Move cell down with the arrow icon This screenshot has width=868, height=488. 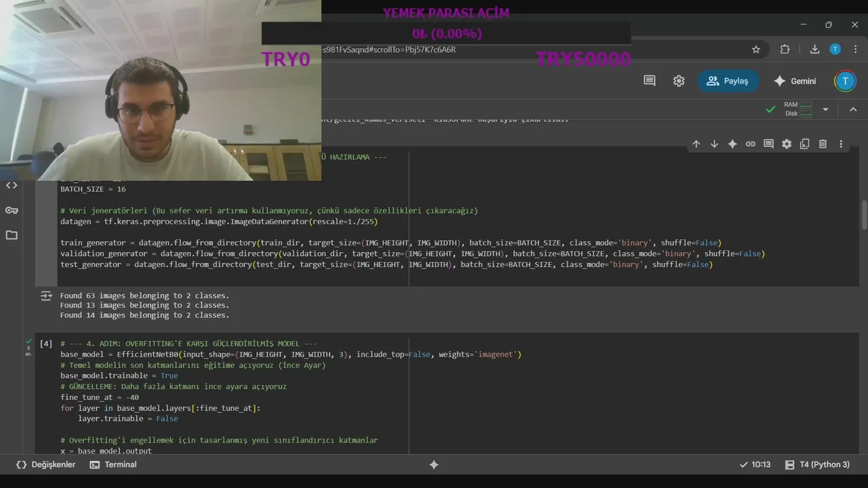[714, 144]
